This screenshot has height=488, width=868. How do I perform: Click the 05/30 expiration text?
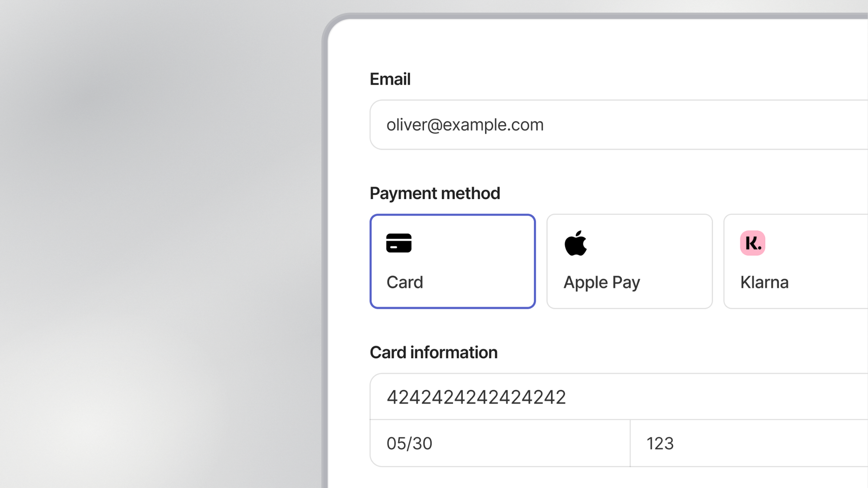(409, 444)
